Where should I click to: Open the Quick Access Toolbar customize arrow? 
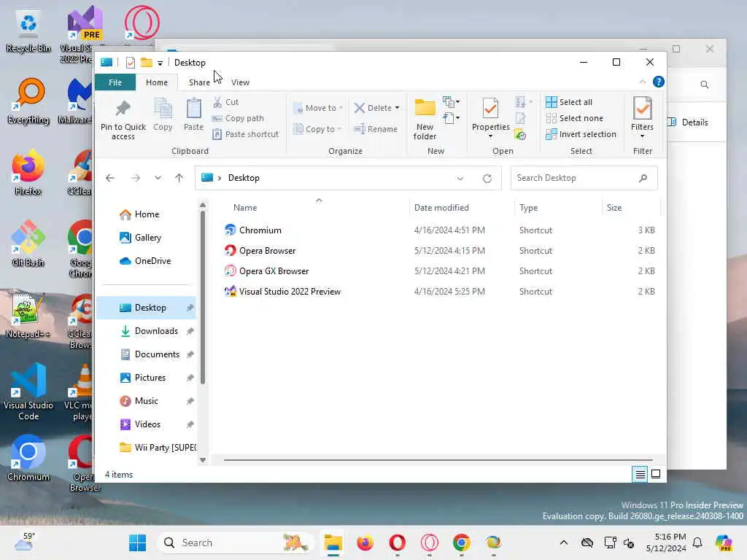pyautogui.click(x=160, y=63)
